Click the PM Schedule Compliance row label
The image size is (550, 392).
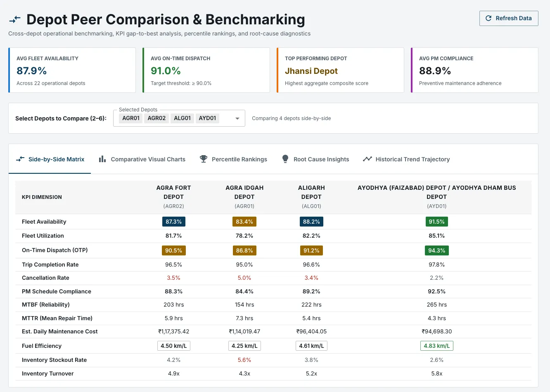pos(57,291)
